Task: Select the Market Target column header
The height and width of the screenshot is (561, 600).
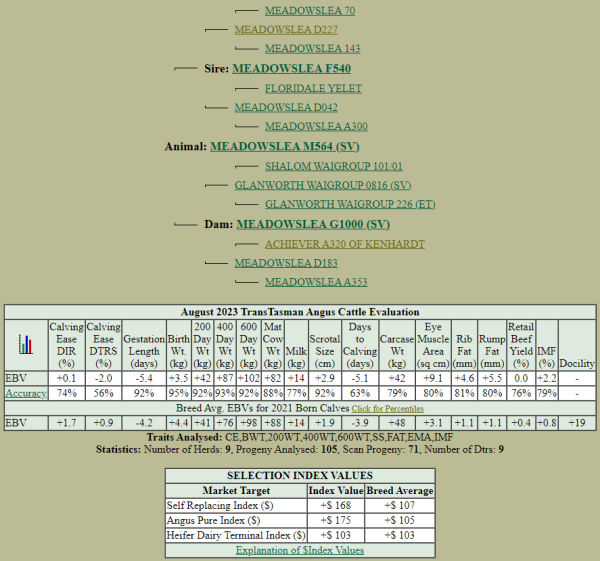Action: tap(236, 491)
